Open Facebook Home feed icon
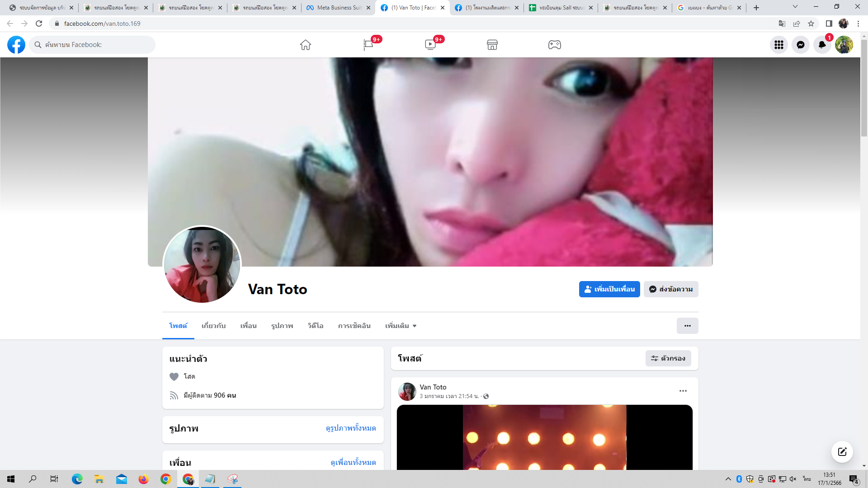Viewport: 868px width, 488px height. pyautogui.click(x=306, y=45)
